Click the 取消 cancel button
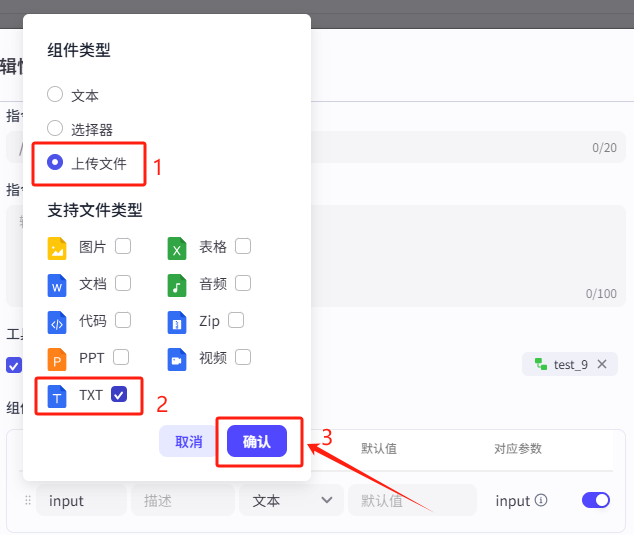The height and width of the screenshot is (535, 634). 188,441
